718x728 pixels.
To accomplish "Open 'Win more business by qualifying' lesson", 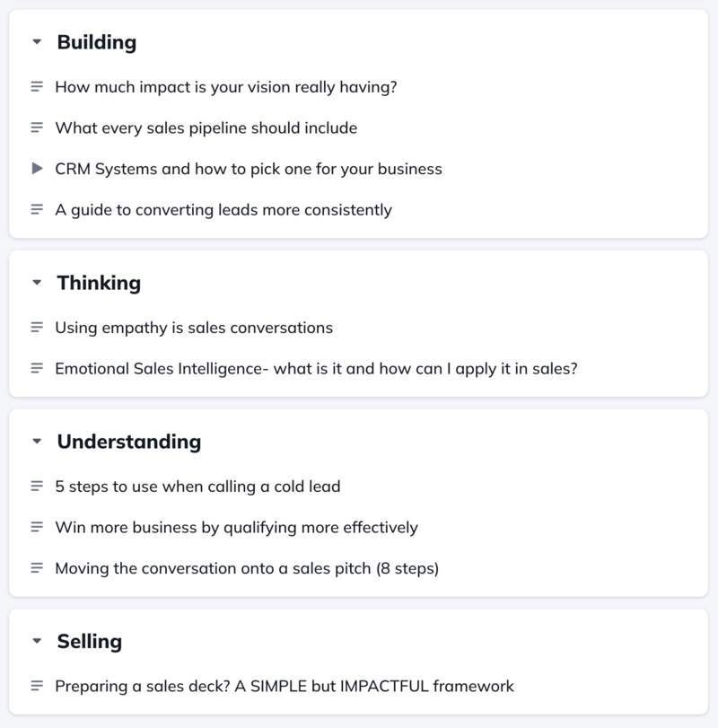I will point(236,528).
